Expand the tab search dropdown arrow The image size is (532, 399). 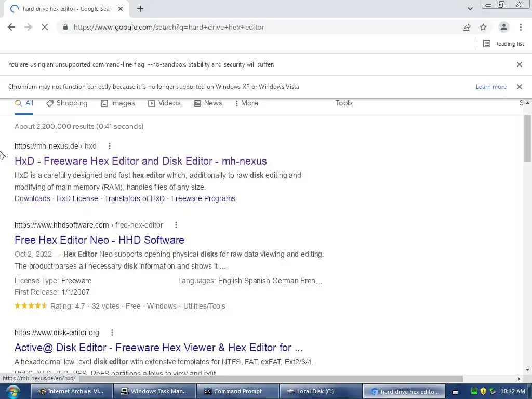click(x=470, y=9)
